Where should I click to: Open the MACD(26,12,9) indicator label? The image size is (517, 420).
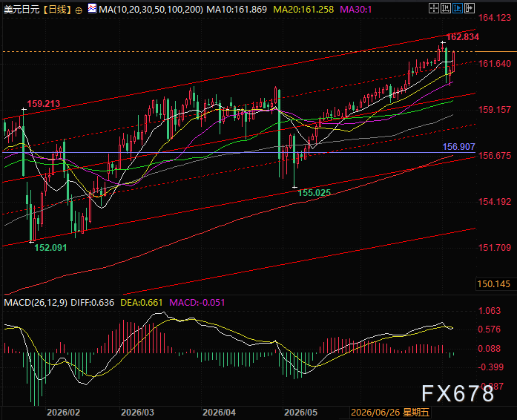tap(36, 303)
